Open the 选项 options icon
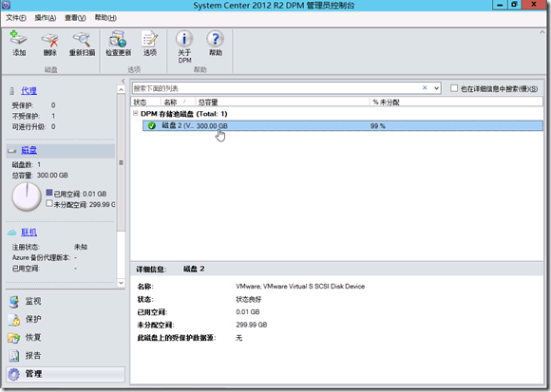The image size is (551, 392). 150,39
